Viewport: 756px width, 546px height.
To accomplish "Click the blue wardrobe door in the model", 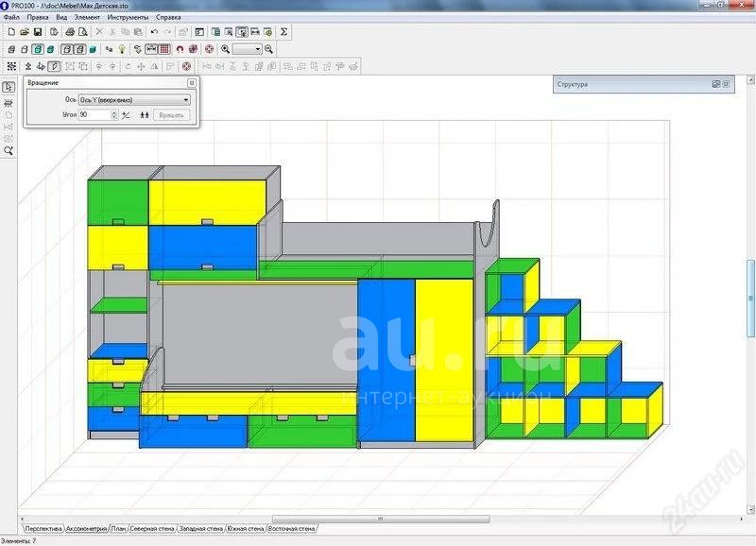I will tap(387, 361).
